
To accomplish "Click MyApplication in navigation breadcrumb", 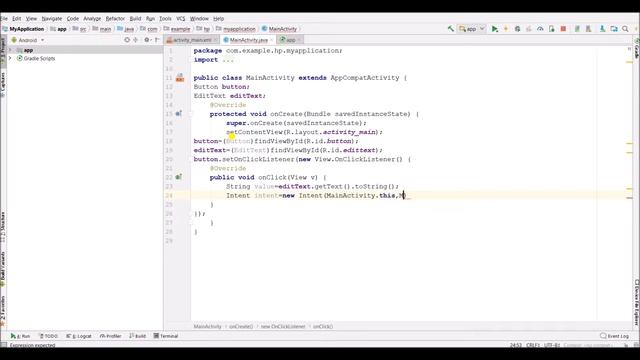I will pyautogui.click(x=23, y=29).
